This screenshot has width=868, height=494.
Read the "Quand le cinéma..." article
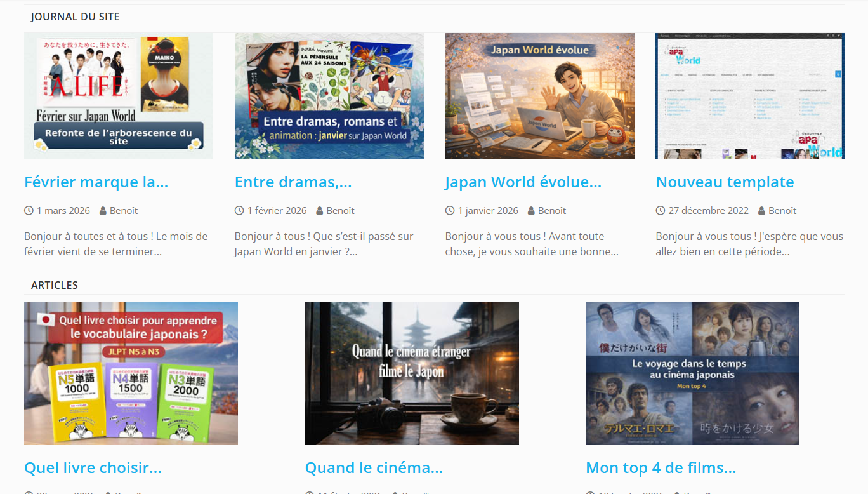[x=374, y=468]
